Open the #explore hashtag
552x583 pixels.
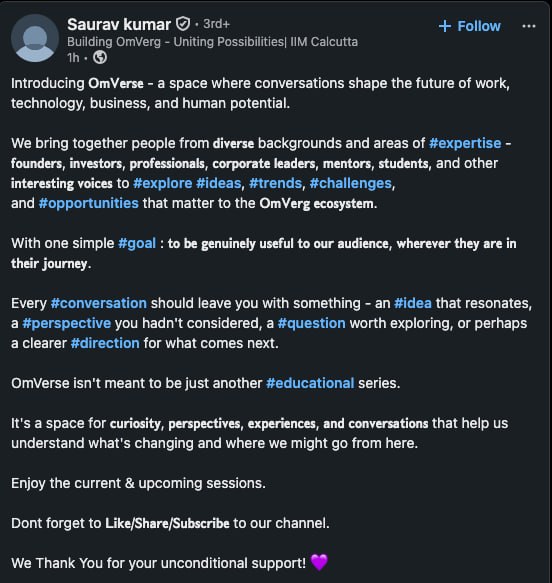(x=162, y=183)
